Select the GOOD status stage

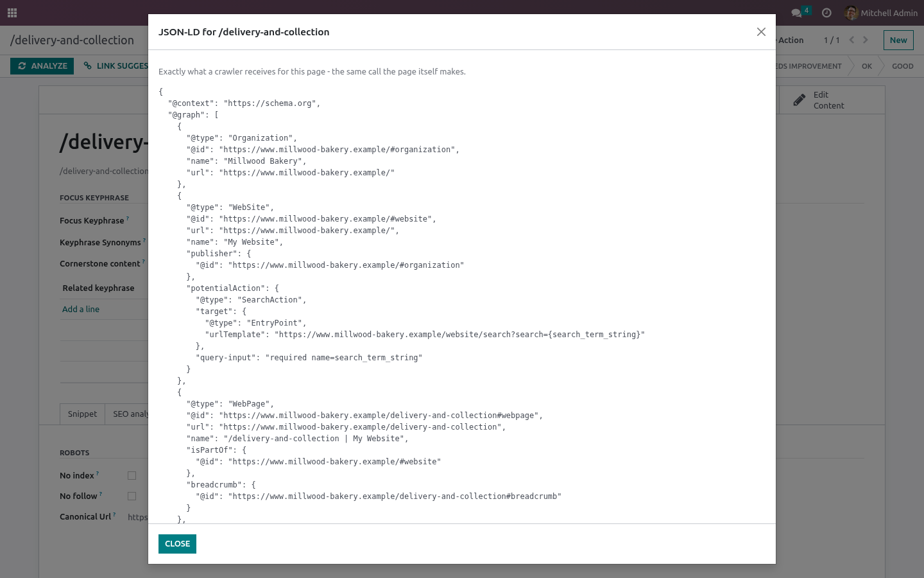(902, 66)
